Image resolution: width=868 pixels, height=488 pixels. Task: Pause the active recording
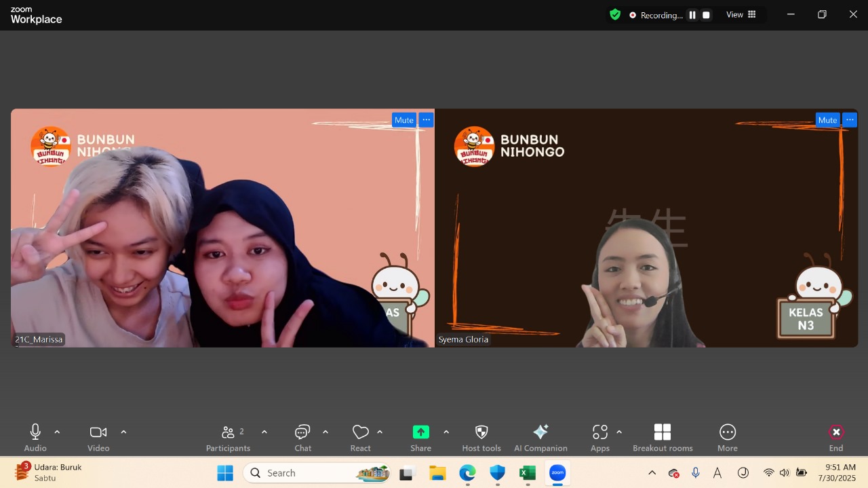(692, 14)
